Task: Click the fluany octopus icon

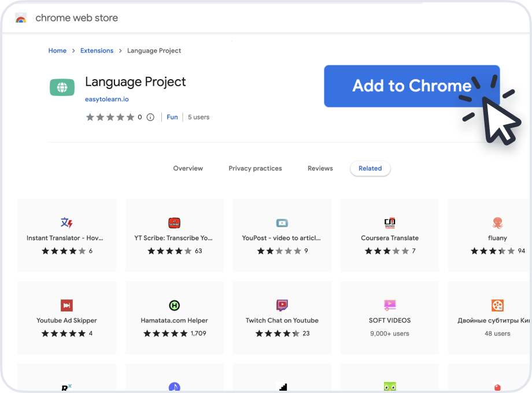Action: pyautogui.click(x=497, y=223)
